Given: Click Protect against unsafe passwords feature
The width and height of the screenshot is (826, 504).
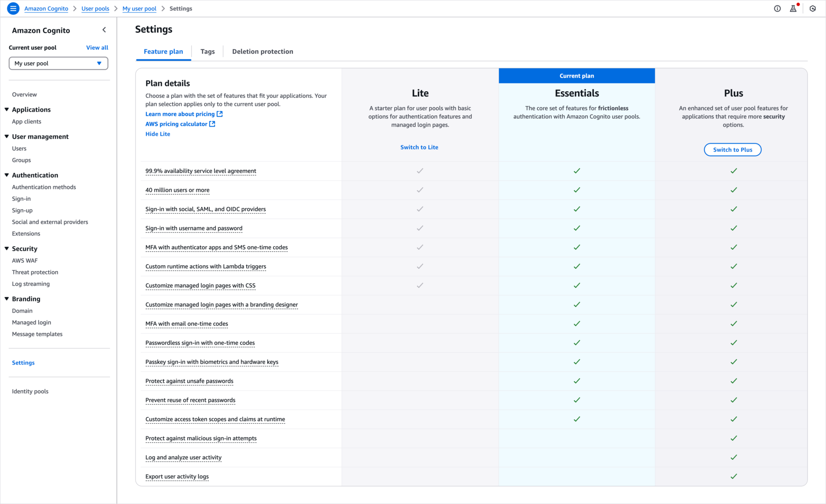Looking at the screenshot, I should [190, 381].
